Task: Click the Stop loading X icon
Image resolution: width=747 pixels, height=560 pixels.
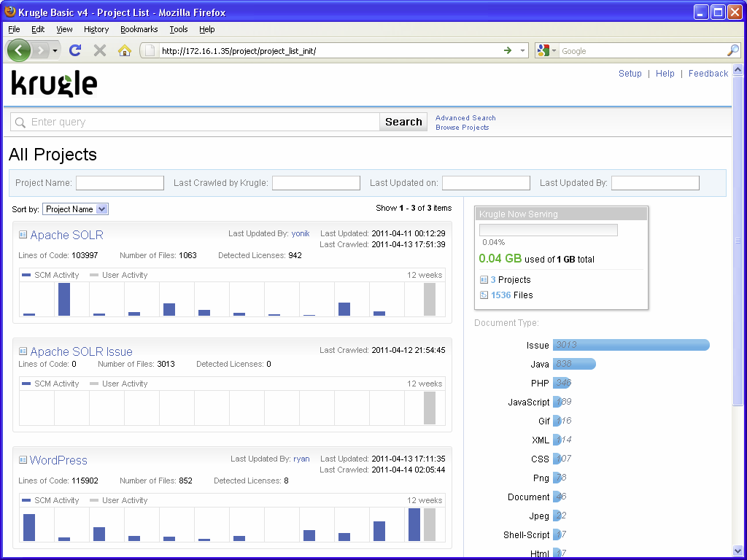Action: click(99, 50)
